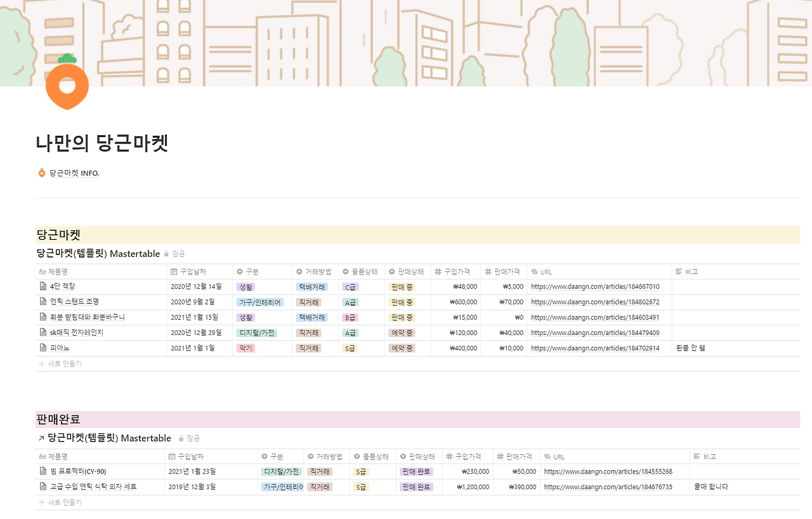Click the link icon of URL in 당근마켓 table
This screenshot has width=812, height=519.
point(534,272)
